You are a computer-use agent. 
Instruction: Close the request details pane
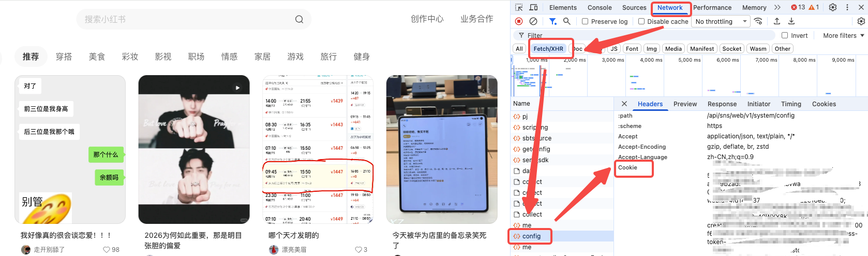click(x=624, y=104)
